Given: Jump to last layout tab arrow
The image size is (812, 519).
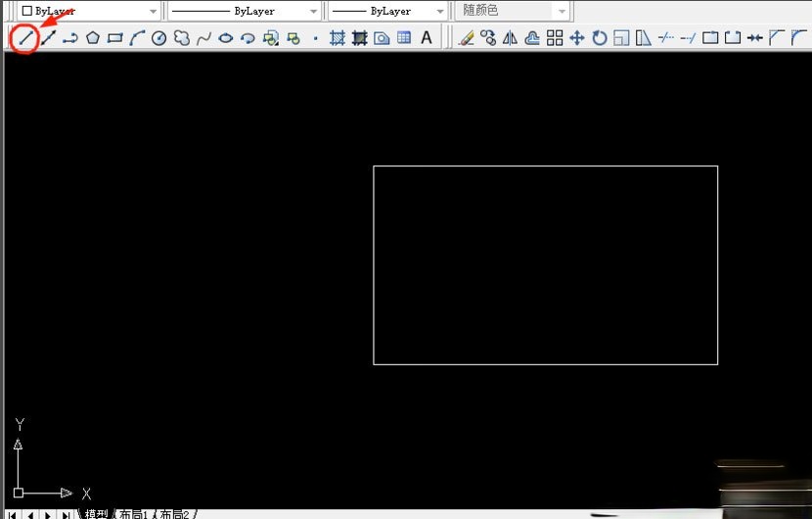Looking at the screenshot, I should coord(66,515).
